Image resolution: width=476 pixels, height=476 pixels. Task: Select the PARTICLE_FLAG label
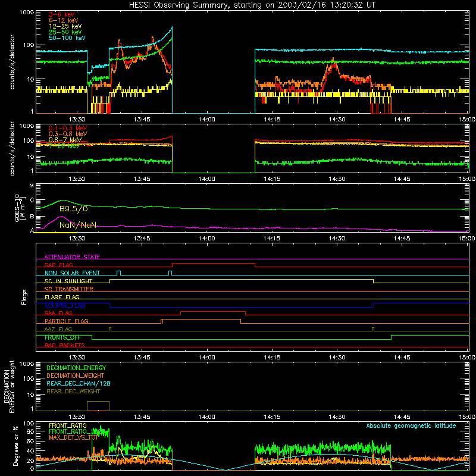[67, 321]
